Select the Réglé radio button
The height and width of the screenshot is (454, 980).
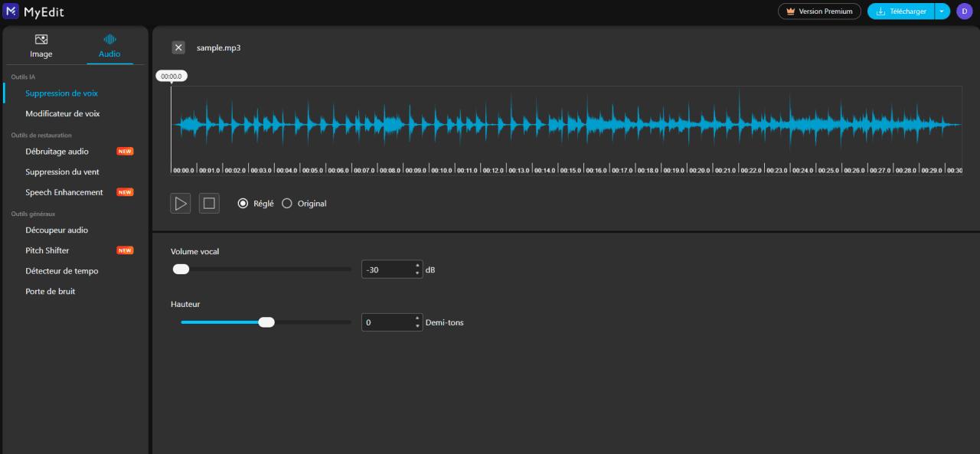tap(242, 203)
